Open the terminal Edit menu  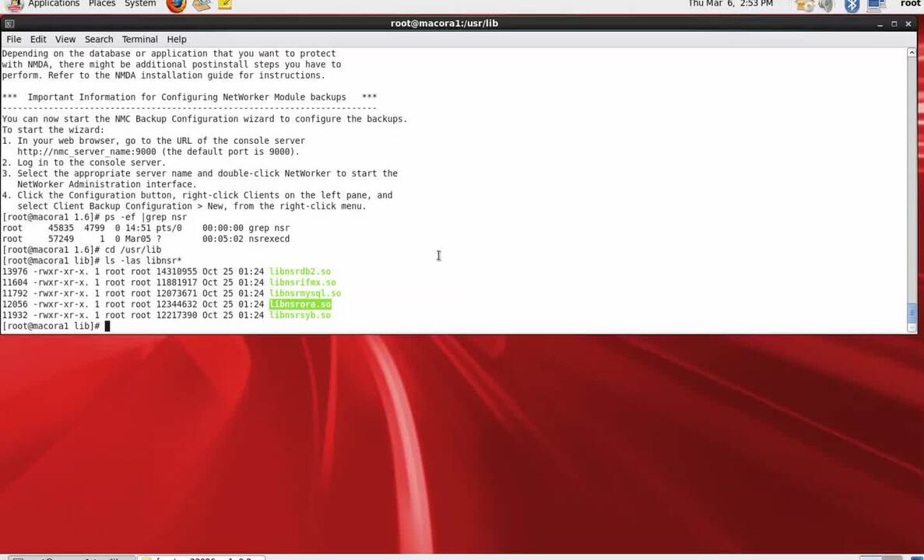coord(37,39)
